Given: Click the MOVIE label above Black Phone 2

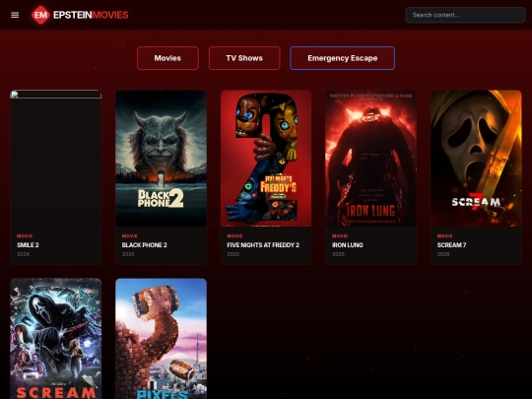Looking at the screenshot, I should pos(130,236).
